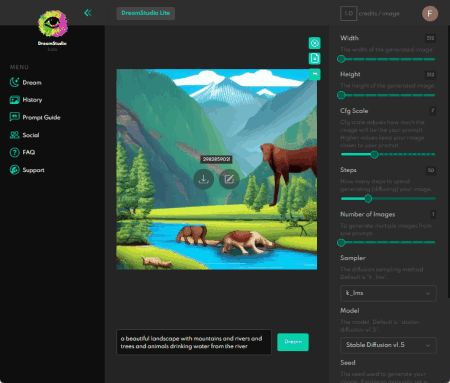Viewport: 450px width, 383px height.
Task: Click the credits per image value box
Action: point(348,14)
